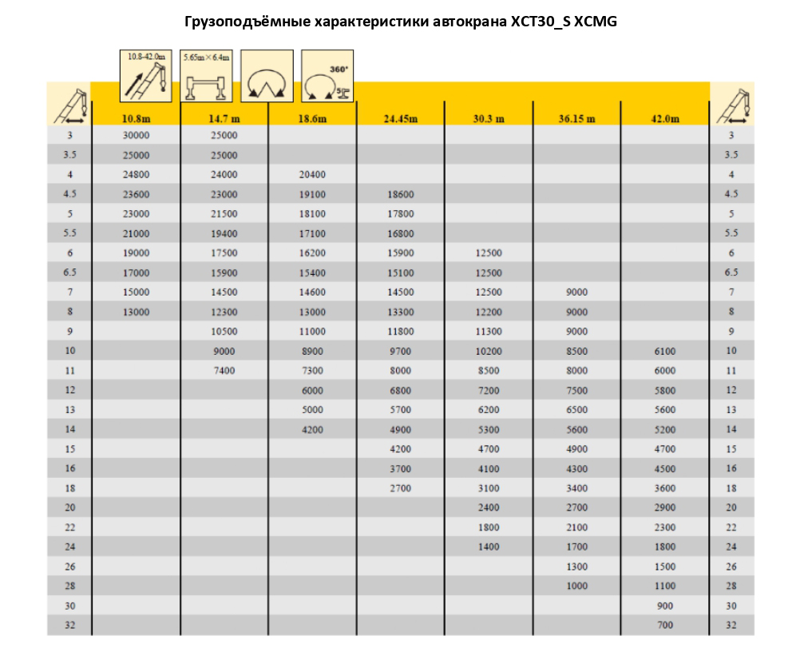Select the 24.45m boom column header
Image resolution: width=812 pixels, height=652 pixels.
pyautogui.click(x=400, y=119)
